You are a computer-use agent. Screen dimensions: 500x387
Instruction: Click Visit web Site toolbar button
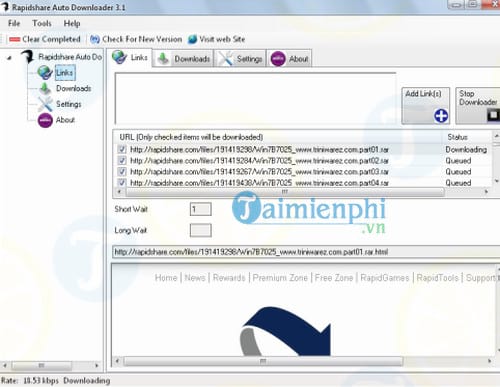click(216, 39)
